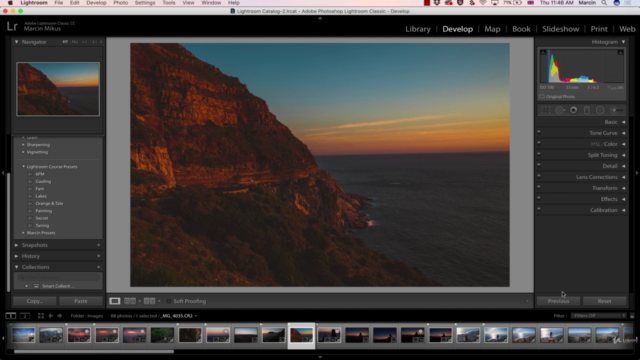
Task: Collapse the Histogram panel
Action: pos(623,42)
